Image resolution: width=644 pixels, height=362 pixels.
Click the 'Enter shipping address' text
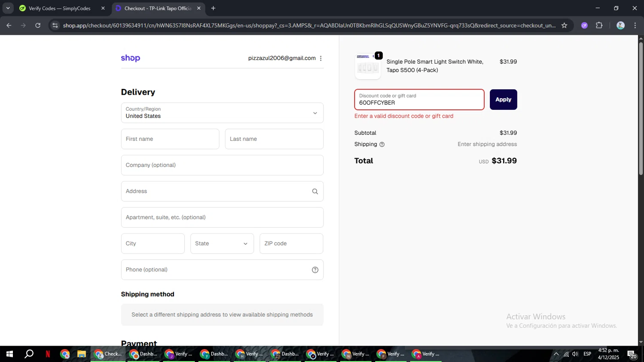[x=487, y=145]
